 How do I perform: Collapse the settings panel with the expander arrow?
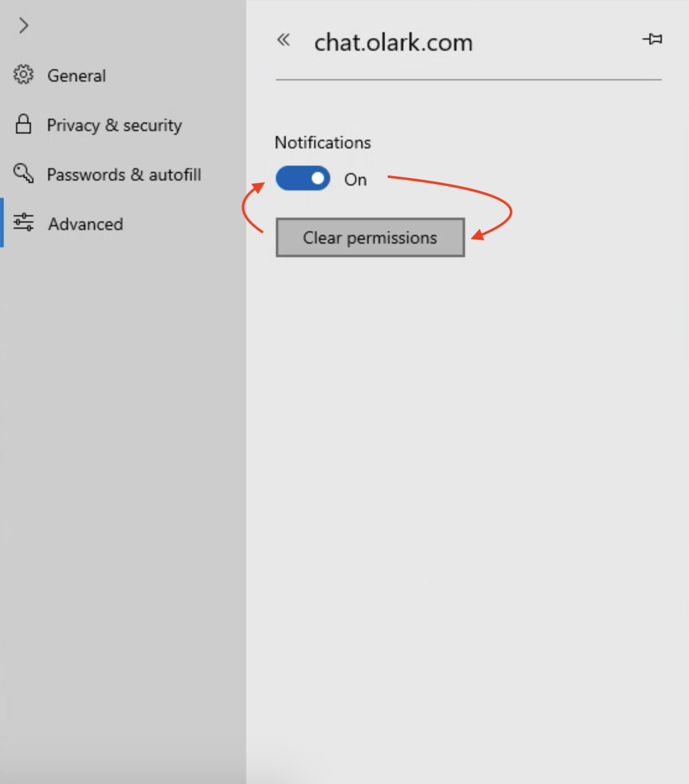point(24,25)
